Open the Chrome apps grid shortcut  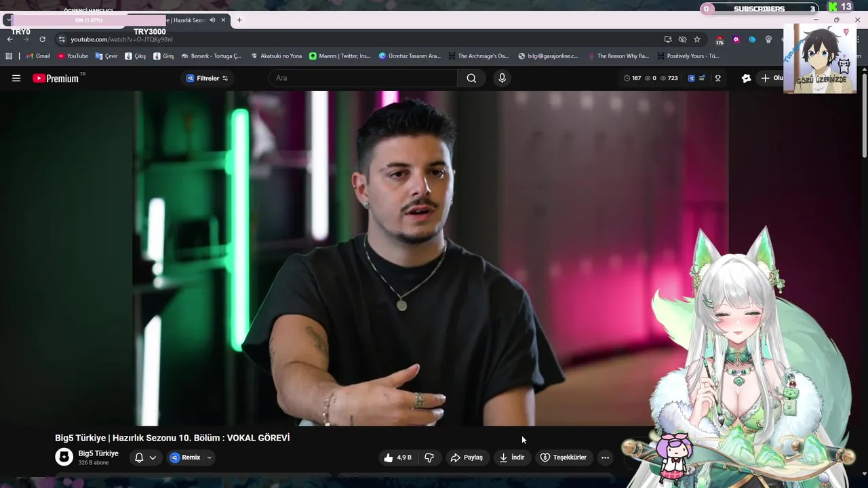(x=9, y=56)
